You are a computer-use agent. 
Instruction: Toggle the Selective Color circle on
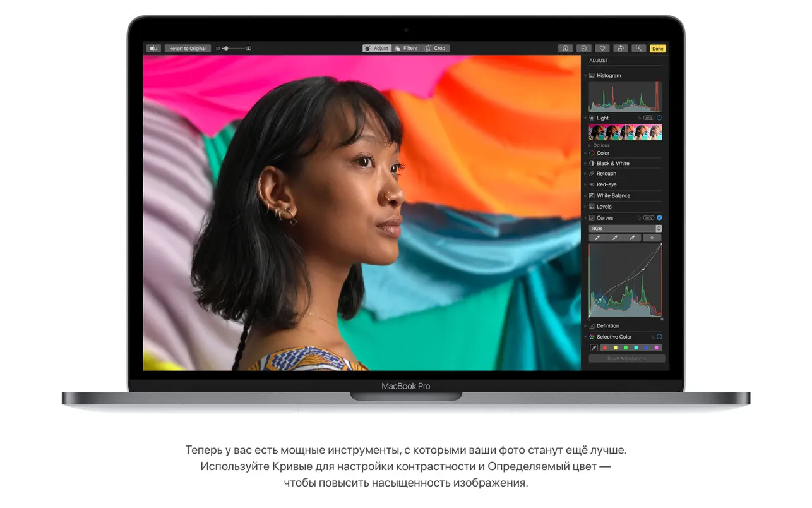pyautogui.click(x=659, y=337)
